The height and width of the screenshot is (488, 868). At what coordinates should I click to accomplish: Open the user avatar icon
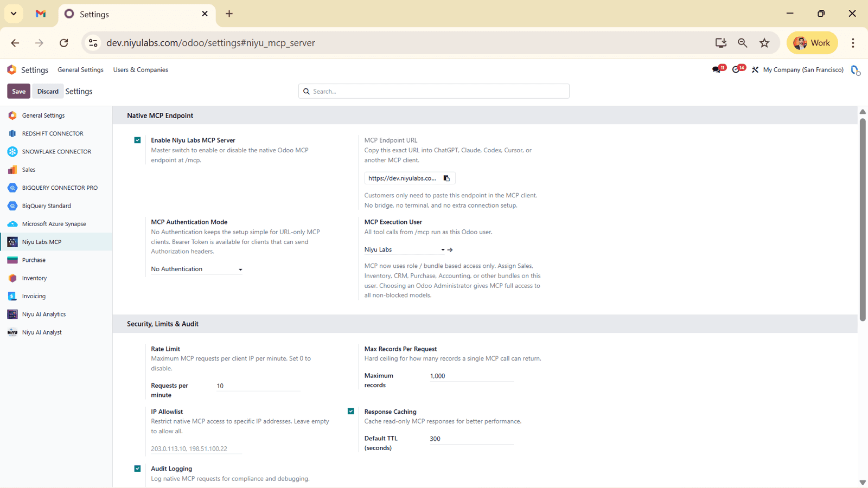856,70
